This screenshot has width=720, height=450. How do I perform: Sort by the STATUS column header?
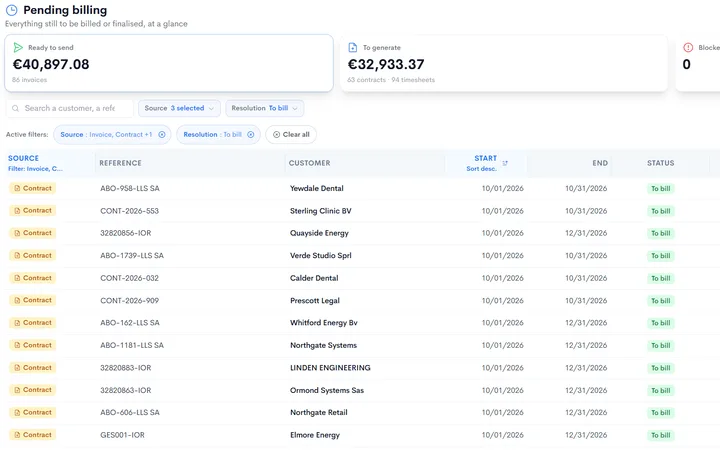pos(661,163)
